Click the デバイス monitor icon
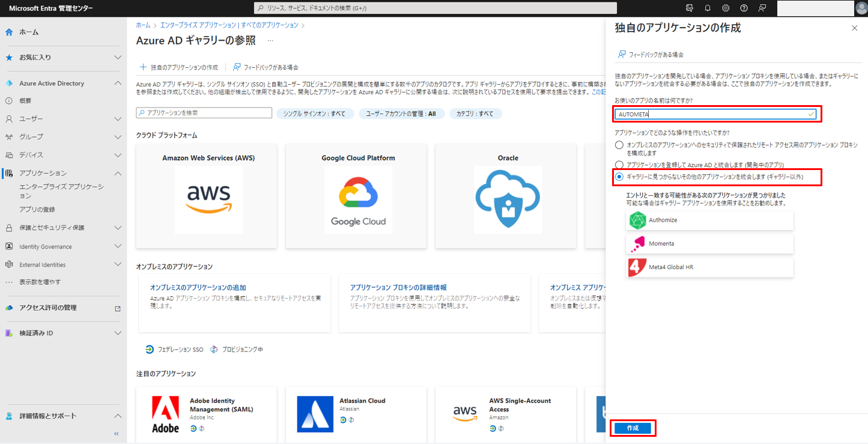868x444 pixels. coord(9,154)
